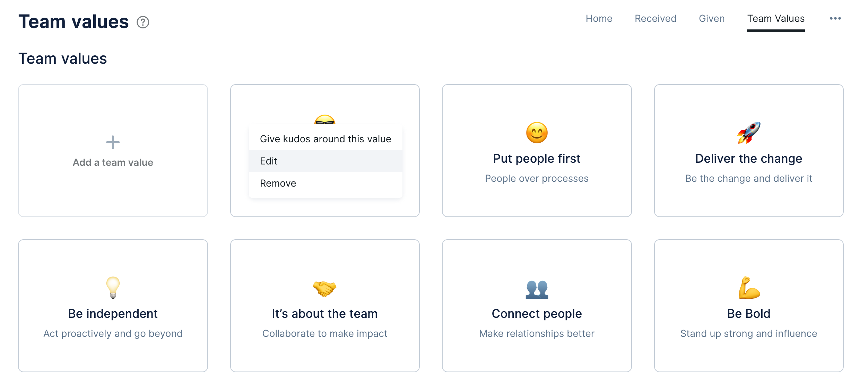Choose Give kudos around this value

point(325,139)
